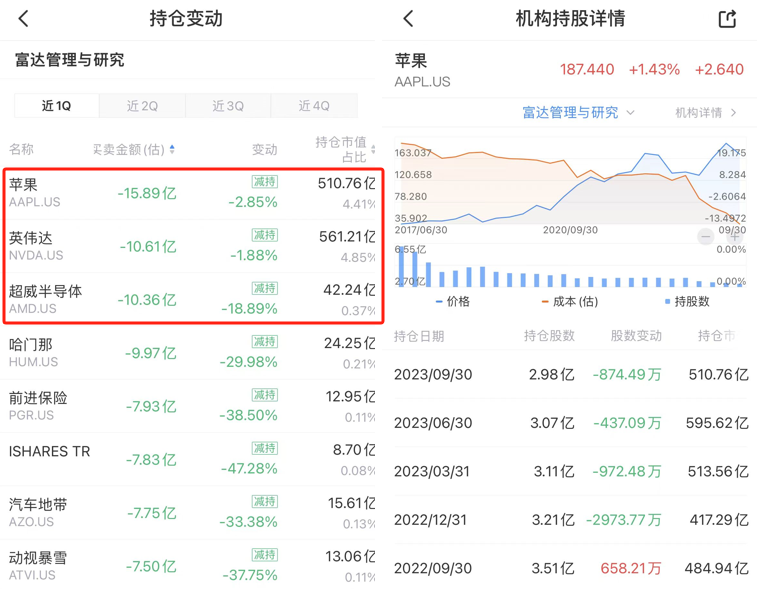Select the 近4Q period tab

(313, 106)
